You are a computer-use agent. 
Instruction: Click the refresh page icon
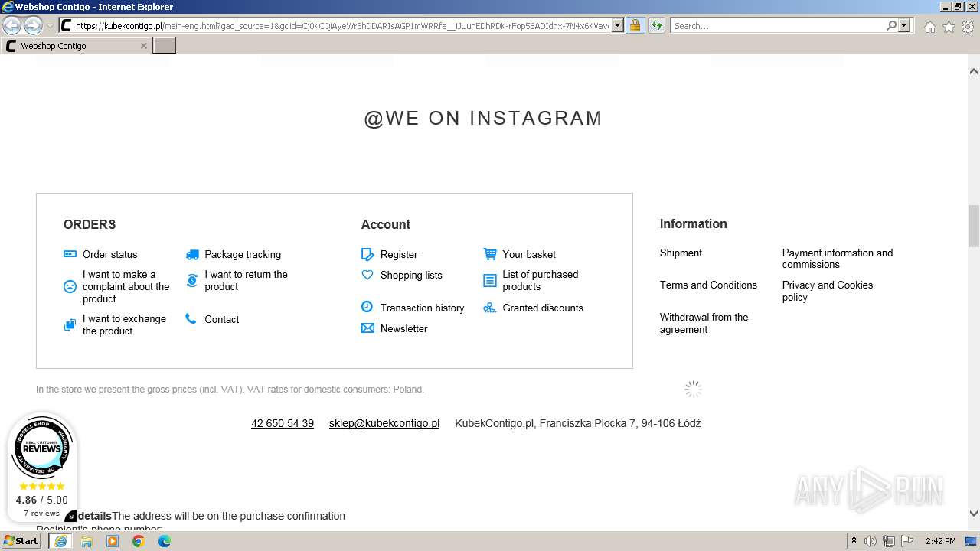pyautogui.click(x=656, y=25)
